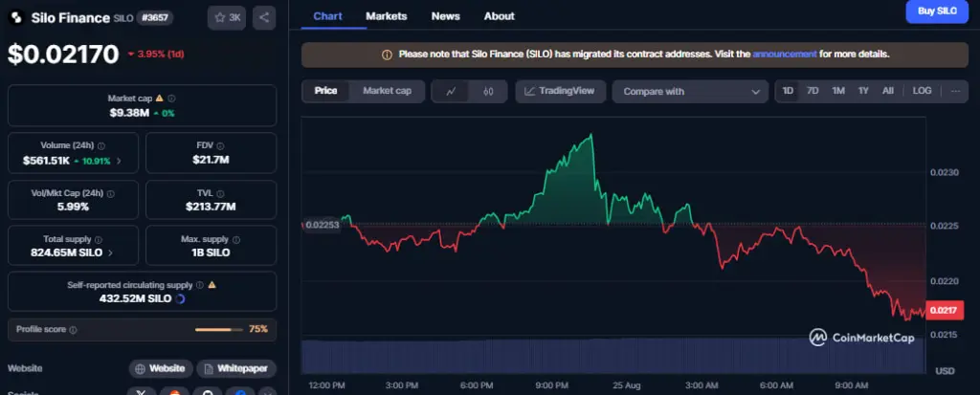The width and height of the screenshot is (980, 395).
Task: Switch to candlestick chart view
Action: click(x=488, y=91)
